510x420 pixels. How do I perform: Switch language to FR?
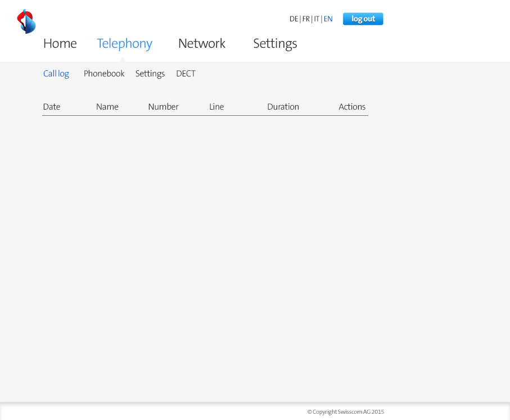(306, 19)
